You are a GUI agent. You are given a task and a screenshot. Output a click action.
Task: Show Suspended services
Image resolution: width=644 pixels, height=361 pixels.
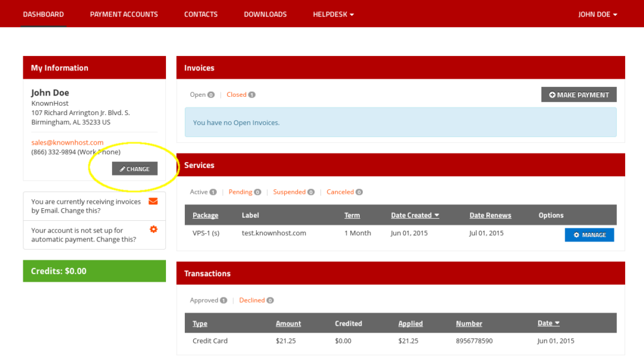click(x=294, y=192)
